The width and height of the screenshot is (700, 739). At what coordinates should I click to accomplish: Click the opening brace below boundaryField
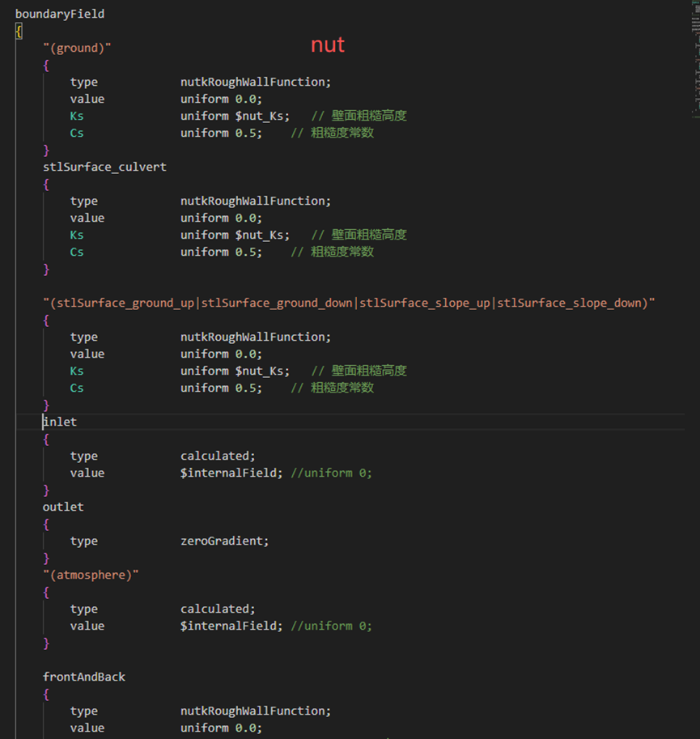(18, 30)
